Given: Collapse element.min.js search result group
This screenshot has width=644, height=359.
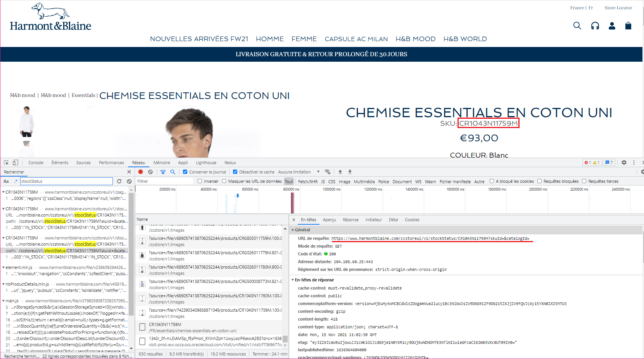Looking at the screenshot, I should pyautogui.click(x=3, y=267).
